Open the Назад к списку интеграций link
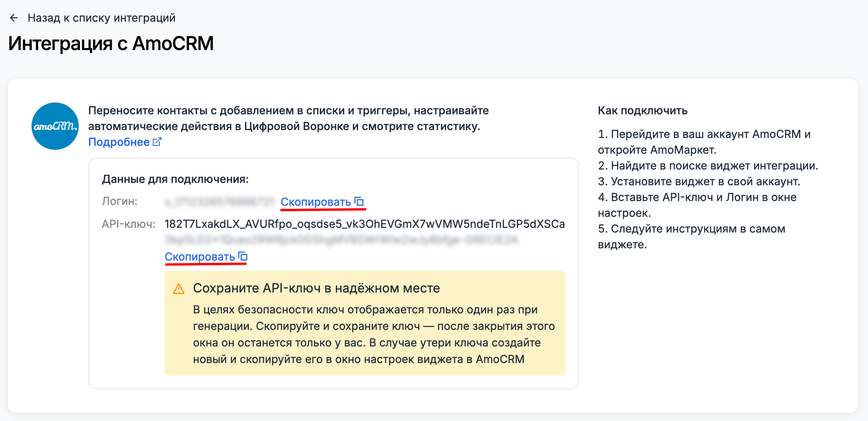This screenshot has width=868, height=421. [x=102, y=17]
